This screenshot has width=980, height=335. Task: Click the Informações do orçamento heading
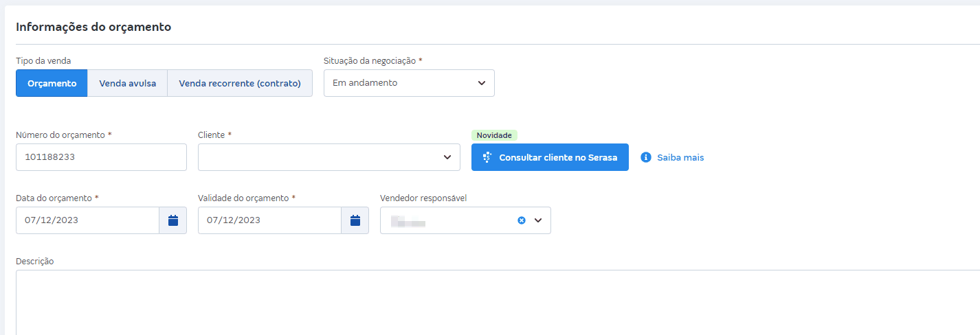[93, 27]
